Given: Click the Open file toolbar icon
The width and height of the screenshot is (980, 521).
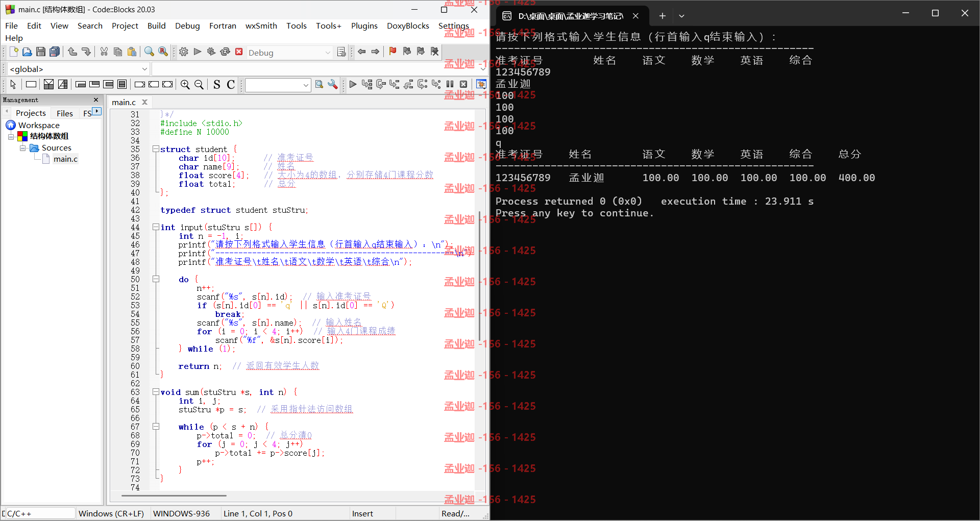Looking at the screenshot, I should [x=27, y=52].
